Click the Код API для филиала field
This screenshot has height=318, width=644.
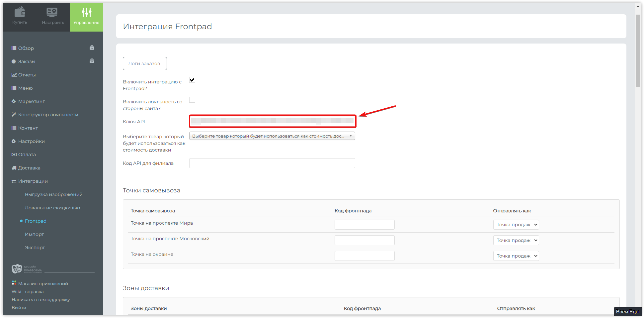(272, 163)
